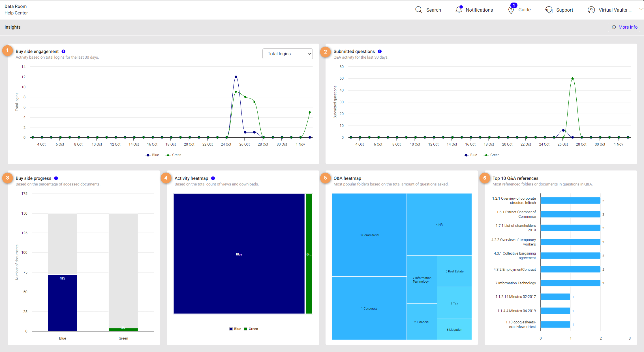Click info icon beside Submitted questions
Viewport: 644px width, 352px height.
[380, 52]
